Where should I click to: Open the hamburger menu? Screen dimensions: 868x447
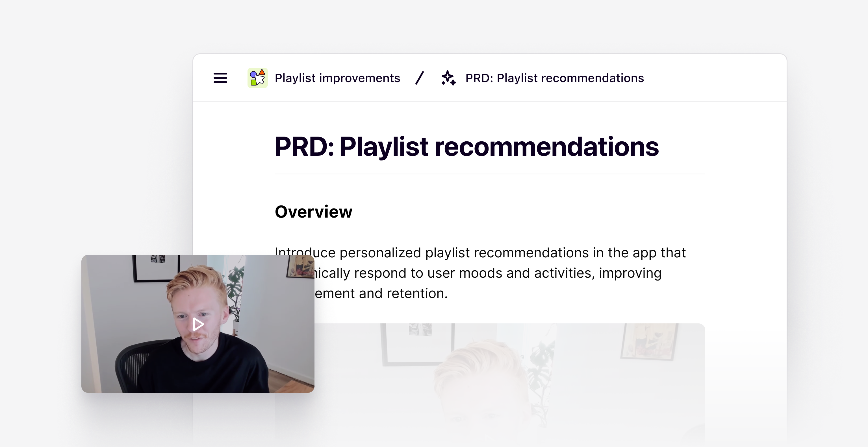(x=220, y=78)
